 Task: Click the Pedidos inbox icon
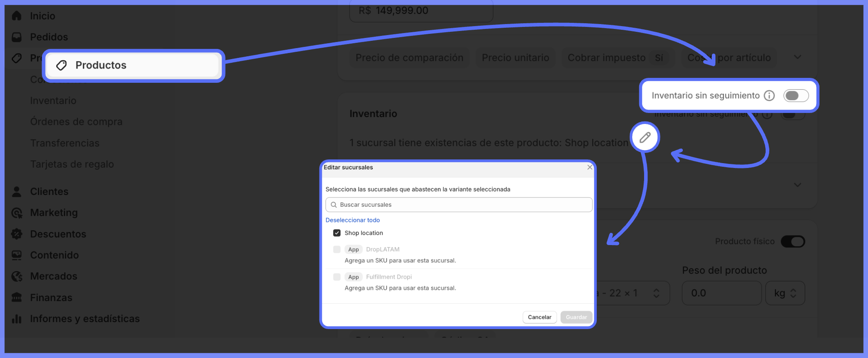click(17, 37)
